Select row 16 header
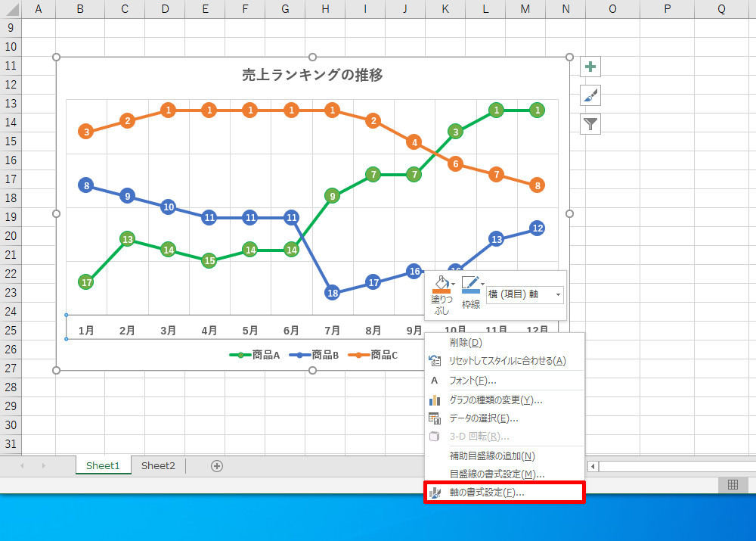The image size is (756, 541). 11,160
